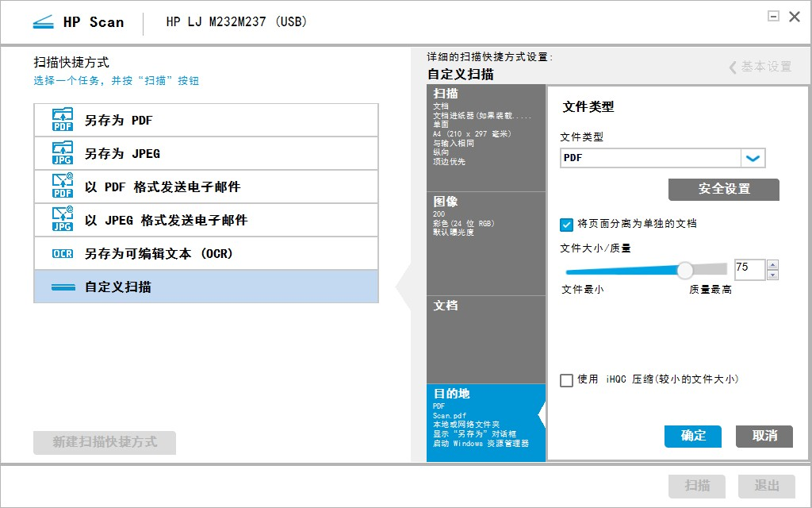
Task: Click the JPG folder icon for 另存为 JPEG
Action: pyautogui.click(x=63, y=153)
